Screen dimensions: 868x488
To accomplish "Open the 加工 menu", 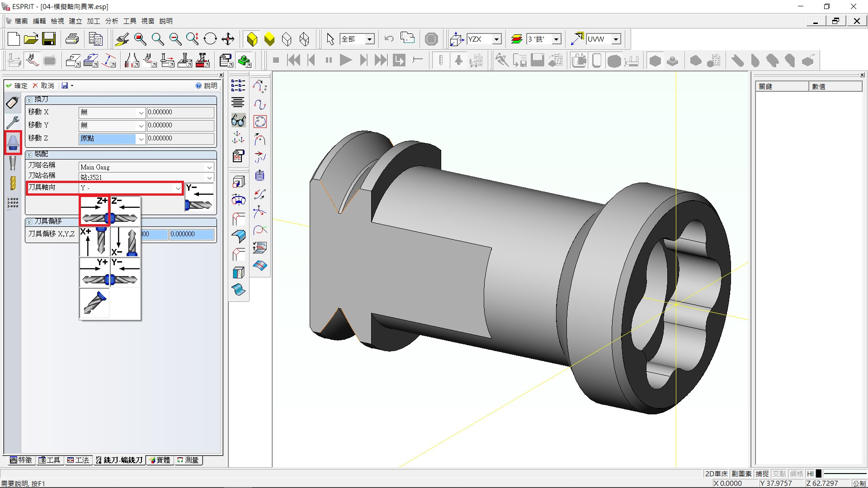I will coord(93,21).
